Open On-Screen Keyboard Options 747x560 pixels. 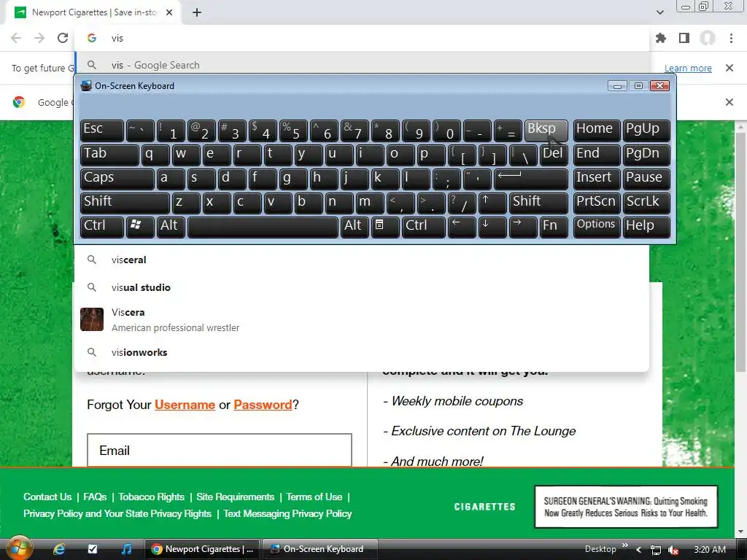[x=597, y=227]
